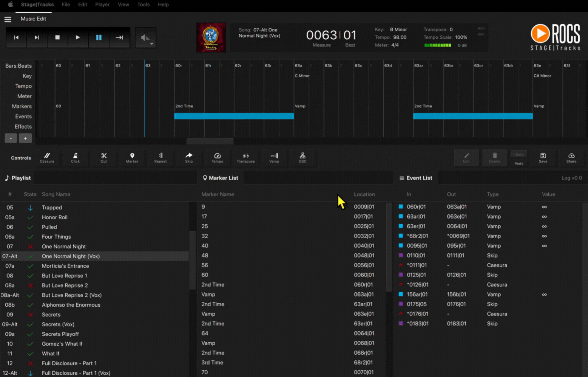Add a Vamp event
This screenshot has height=377, width=588.
[x=274, y=158]
